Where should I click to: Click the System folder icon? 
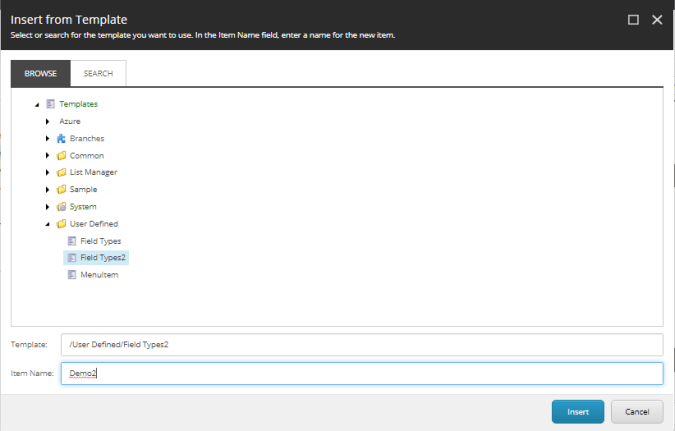click(x=61, y=206)
